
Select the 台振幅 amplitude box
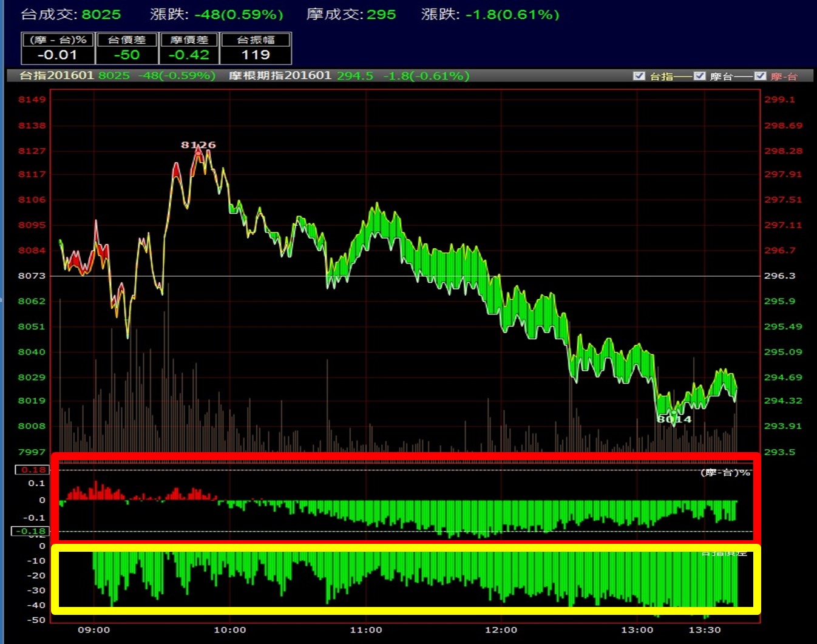pos(256,49)
